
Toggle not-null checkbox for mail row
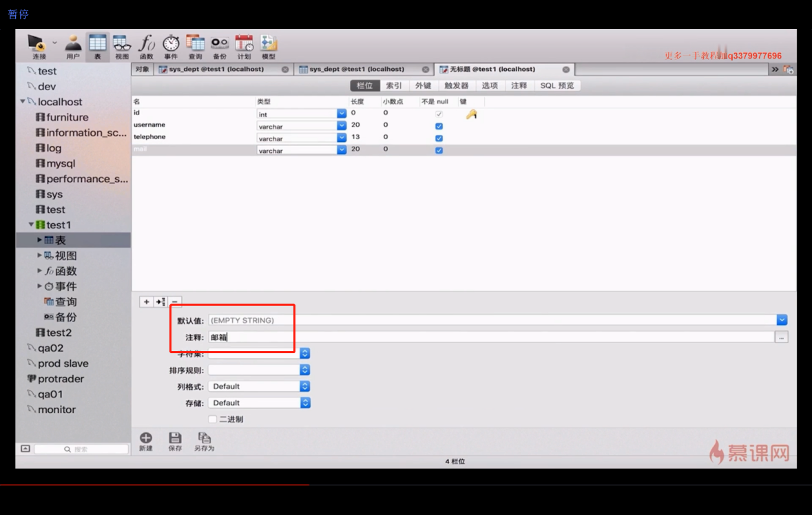pyautogui.click(x=439, y=150)
